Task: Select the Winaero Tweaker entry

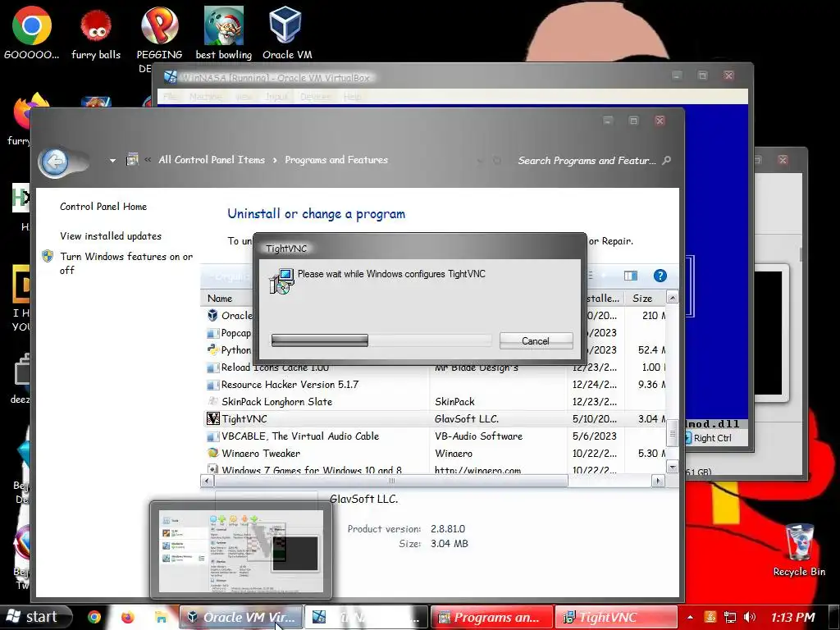Action: pyautogui.click(x=435, y=453)
